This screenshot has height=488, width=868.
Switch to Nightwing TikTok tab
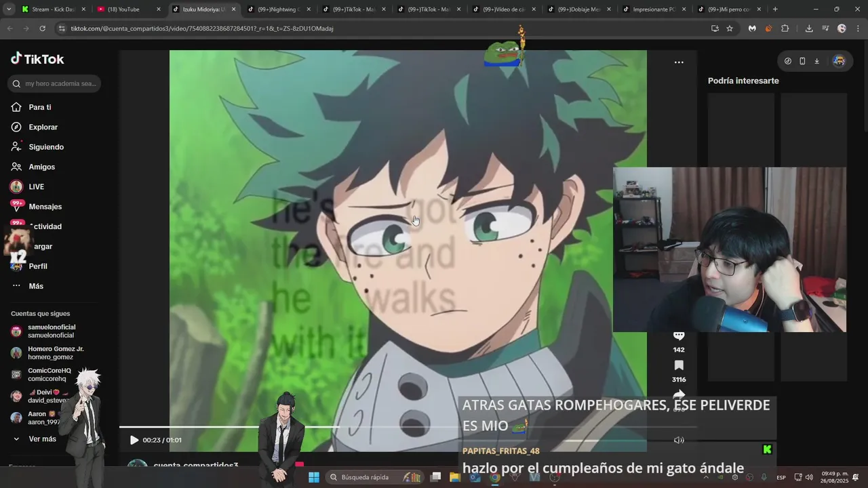(279, 9)
